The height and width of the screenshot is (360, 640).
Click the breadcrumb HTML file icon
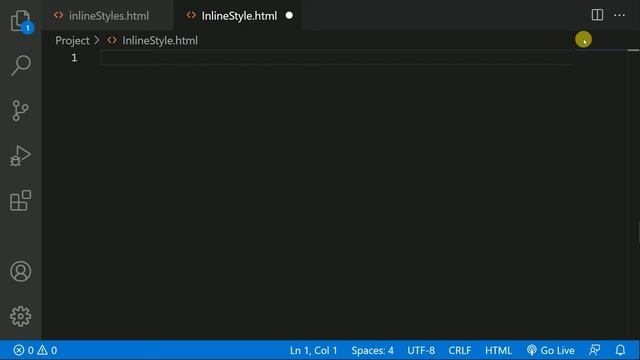[112, 40]
